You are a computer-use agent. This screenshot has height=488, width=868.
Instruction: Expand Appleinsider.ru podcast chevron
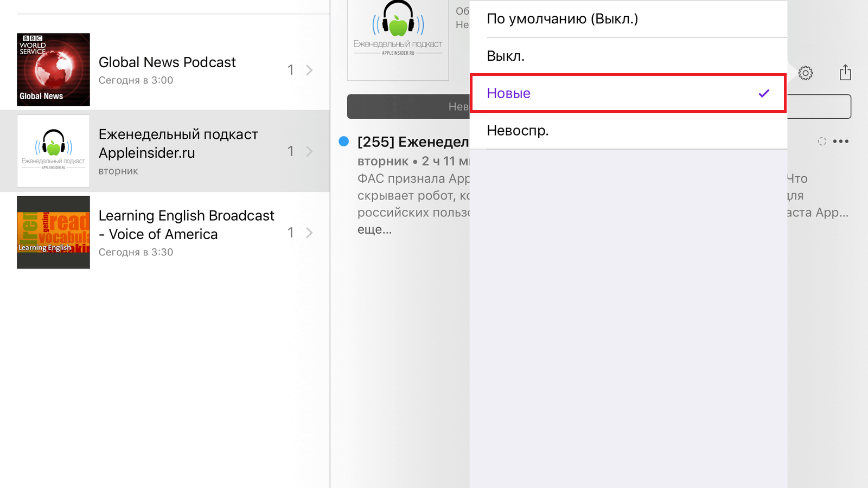tap(309, 151)
